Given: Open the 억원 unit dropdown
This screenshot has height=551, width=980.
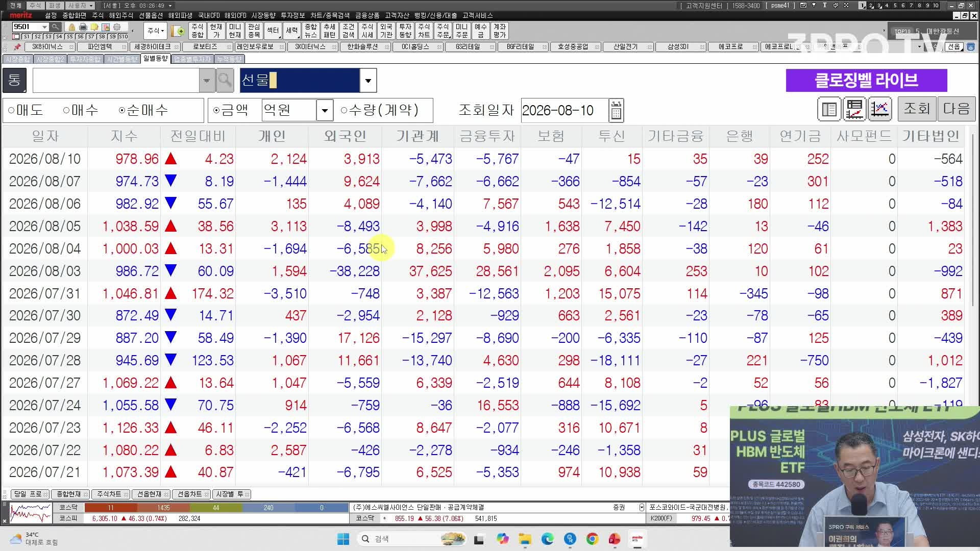Looking at the screenshot, I should 325,110.
